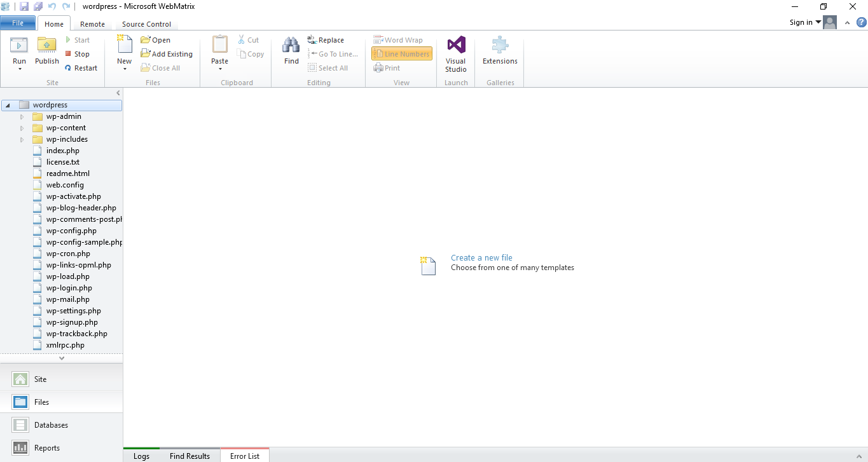Launch Visual Studio

tap(456, 54)
